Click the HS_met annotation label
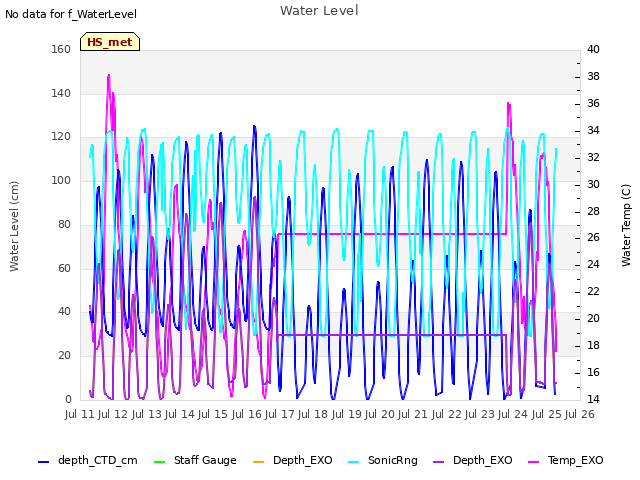 click(x=110, y=42)
